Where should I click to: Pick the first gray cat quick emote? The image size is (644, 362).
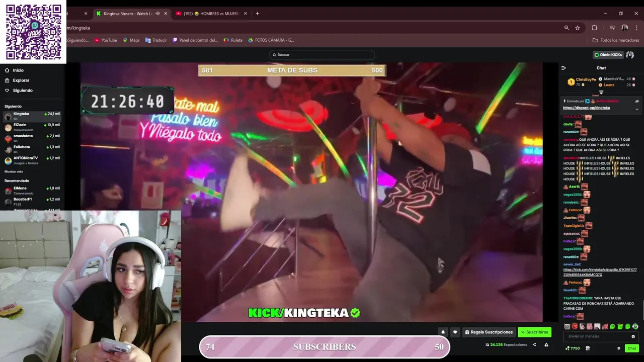[x=567, y=327]
